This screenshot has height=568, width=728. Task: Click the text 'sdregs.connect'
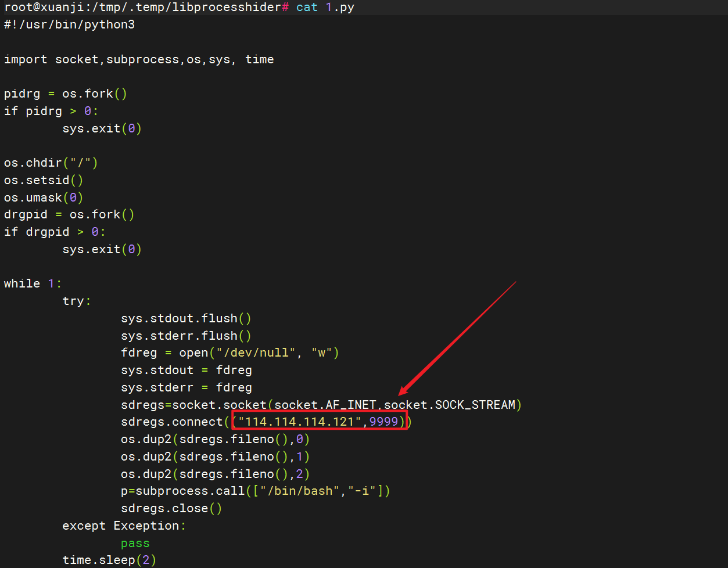point(172,422)
